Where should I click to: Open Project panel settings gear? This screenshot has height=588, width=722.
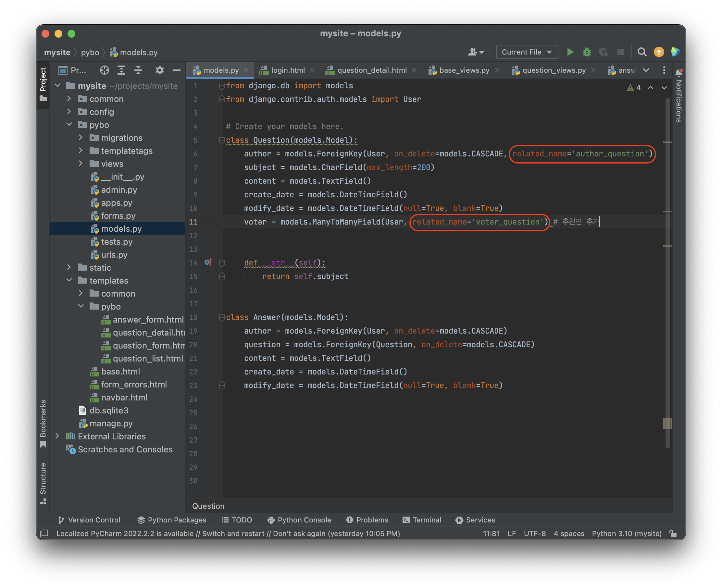click(x=160, y=70)
